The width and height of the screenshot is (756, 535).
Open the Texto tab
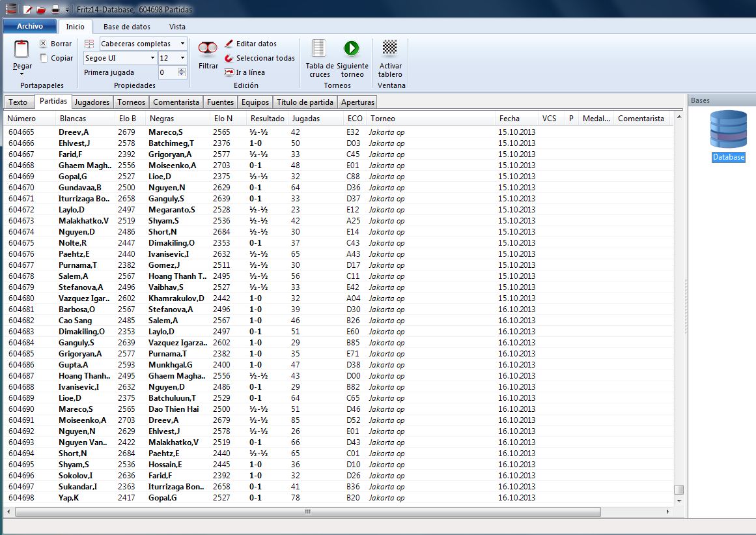click(18, 102)
